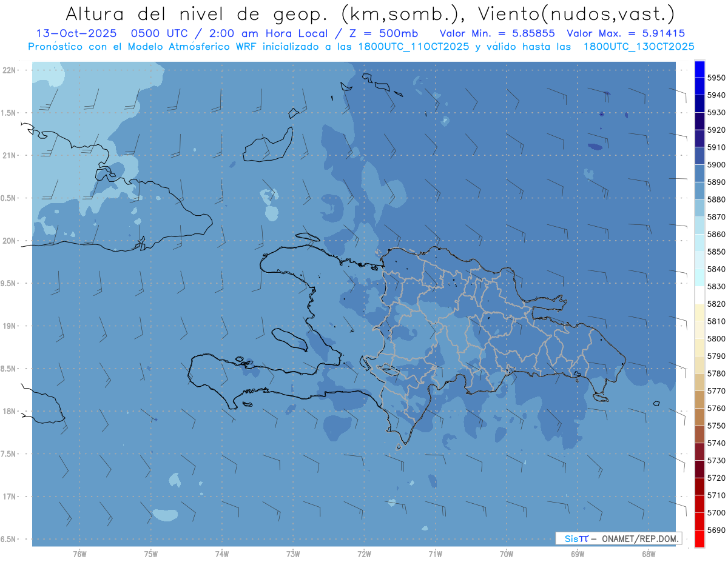Click the '22N' latitude label
This screenshot has width=728, height=562.
click(x=9, y=70)
